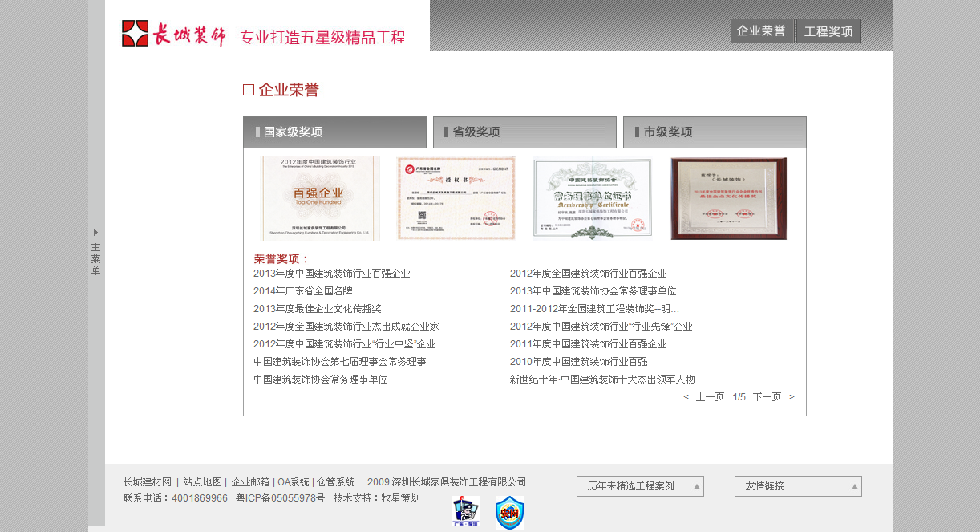The width and height of the screenshot is (980, 532).
Task: Click the 安网 security shield badge icon
Action: tap(509, 512)
